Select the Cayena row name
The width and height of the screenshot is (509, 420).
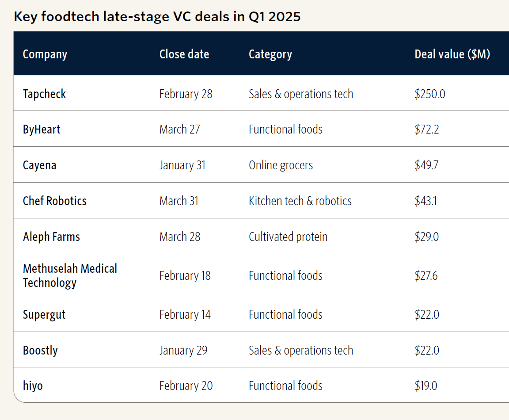pos(40,165)
